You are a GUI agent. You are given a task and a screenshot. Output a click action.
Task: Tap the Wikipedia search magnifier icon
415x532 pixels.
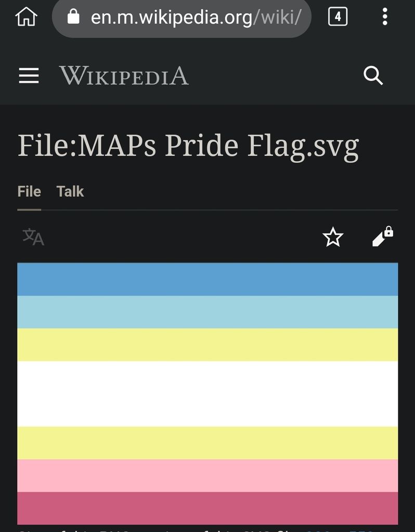373,76
